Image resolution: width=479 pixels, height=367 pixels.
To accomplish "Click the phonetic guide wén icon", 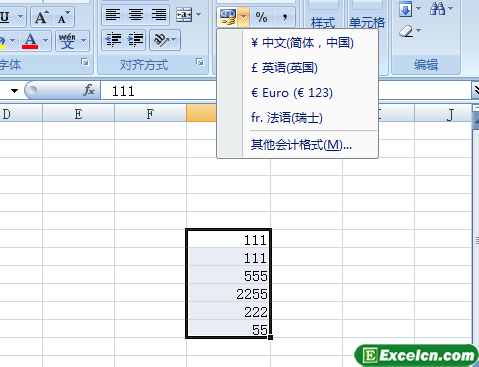I will pos(67,41).
